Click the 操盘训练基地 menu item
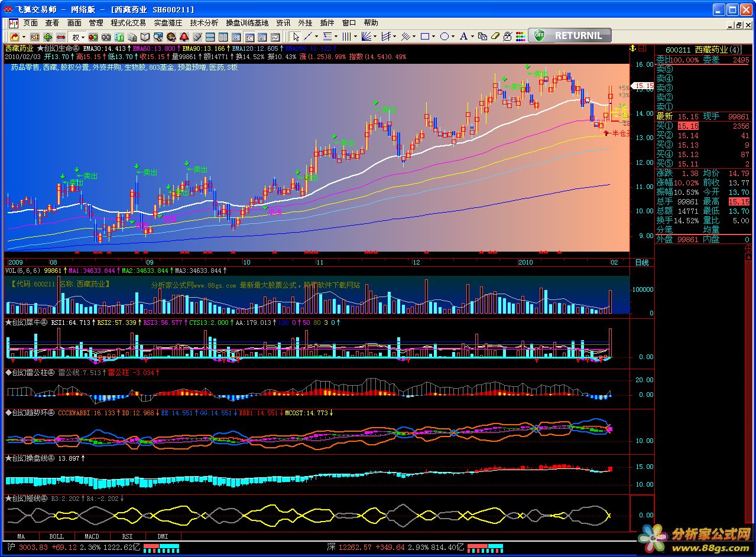Viewport: 756px width, 557px height. click(x=247, y=23)
